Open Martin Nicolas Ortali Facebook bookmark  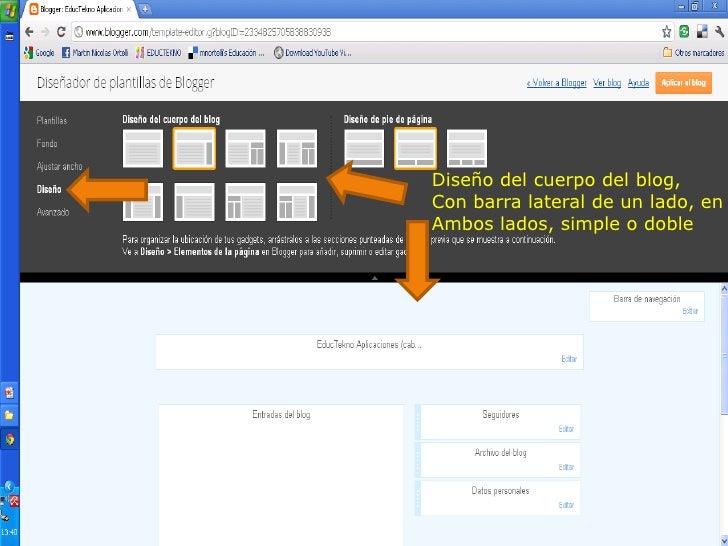click(95, 53)
